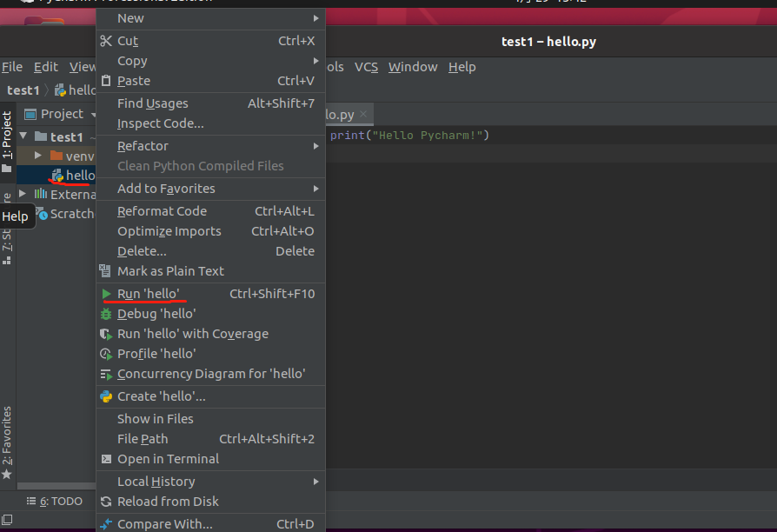Open the 2: Favorites side tab

tap(7, 442)
